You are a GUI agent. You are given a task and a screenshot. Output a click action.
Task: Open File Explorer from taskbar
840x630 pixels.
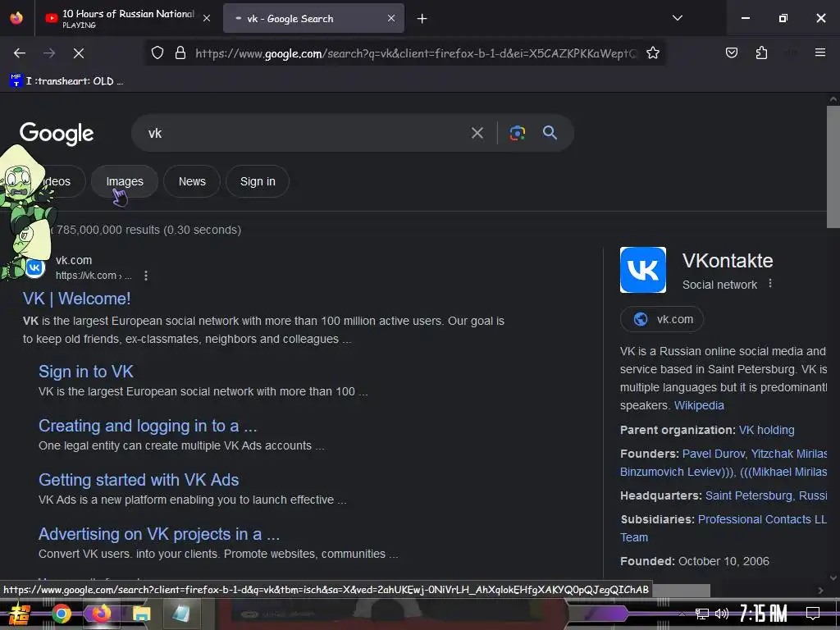pyautogui.click(x=141, y=614)
